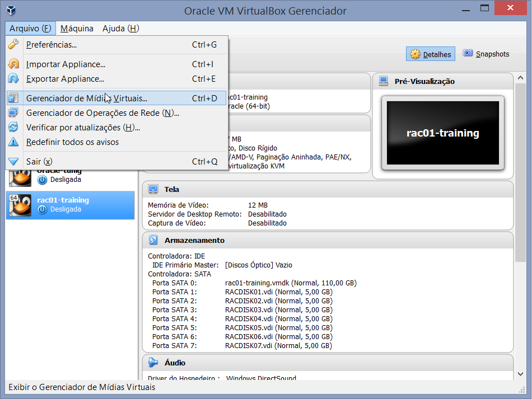
Task: Select Redefinir todos os avisos
Action: click(116, 142)
